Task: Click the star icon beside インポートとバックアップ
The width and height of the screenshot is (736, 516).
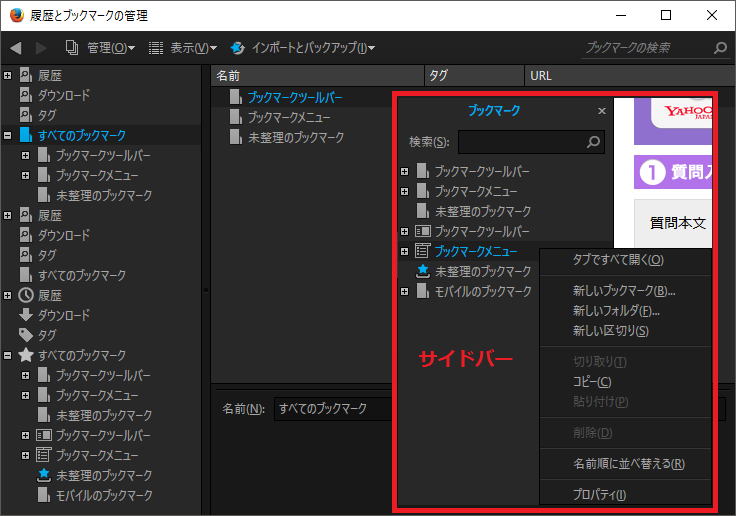Action: tap(238, 47)
